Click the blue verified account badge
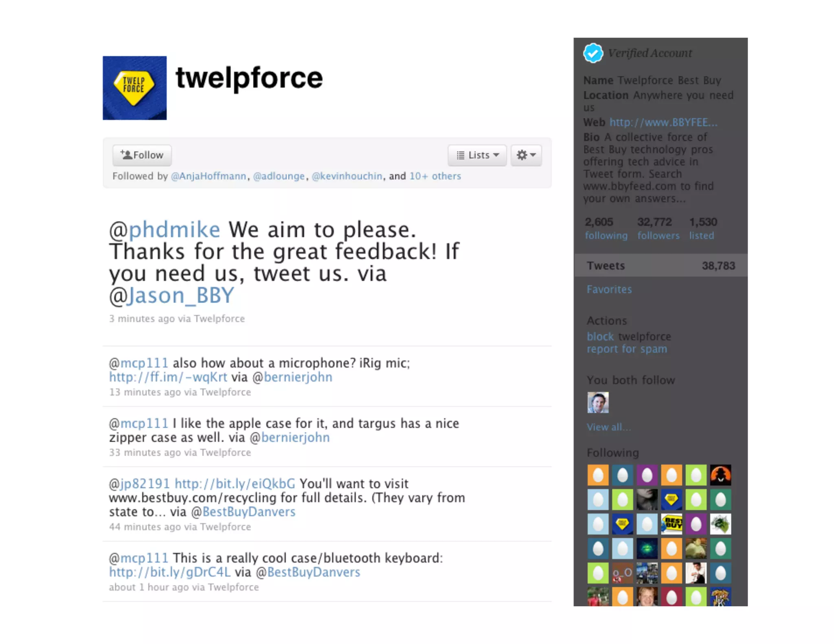834x644 pixels. [x=593, y=53]
